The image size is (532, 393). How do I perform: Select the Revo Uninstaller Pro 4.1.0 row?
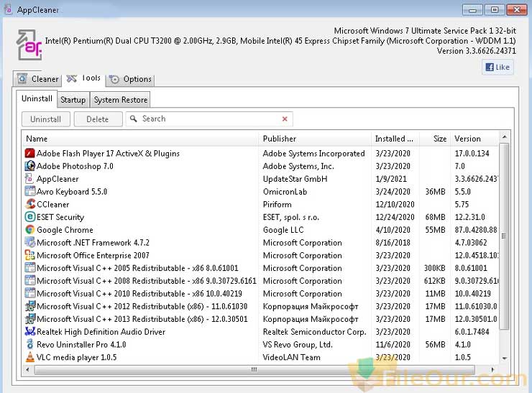coord(261,345)
